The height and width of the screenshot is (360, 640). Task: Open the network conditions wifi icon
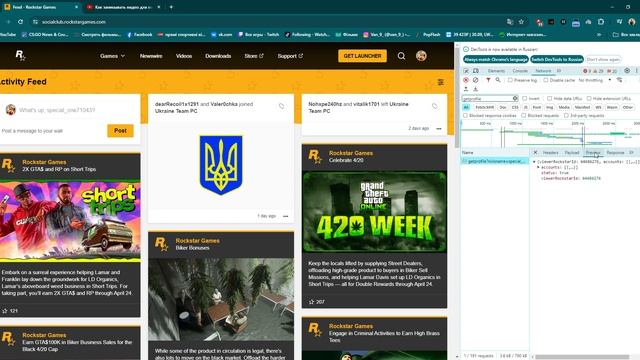point(620,80)
